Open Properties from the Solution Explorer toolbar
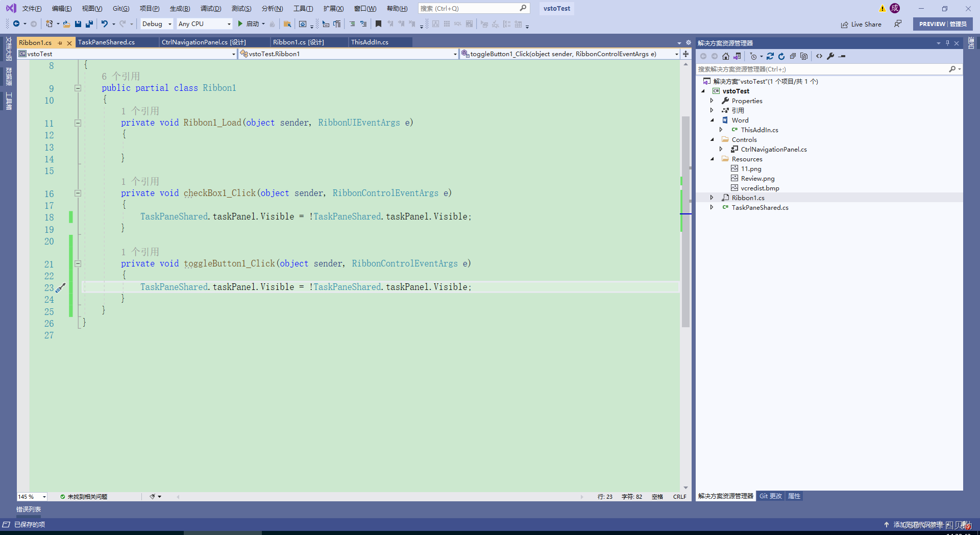Screen dimensions: 980x535 [x=831, y=56]
